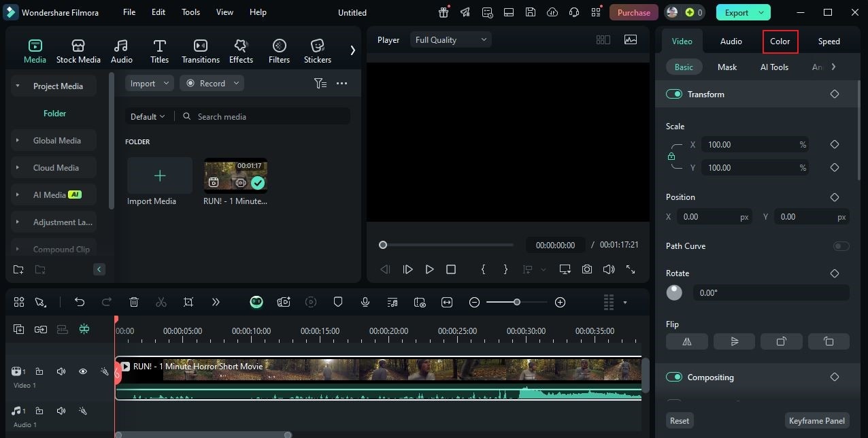Select the Mask sub-tab
Viewport: 868px width, 438px height.
point(727,67)
